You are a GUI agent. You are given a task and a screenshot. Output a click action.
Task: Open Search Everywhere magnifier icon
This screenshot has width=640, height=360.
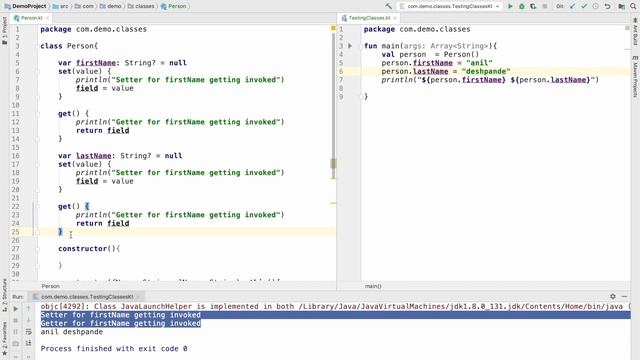pos(633,6)
